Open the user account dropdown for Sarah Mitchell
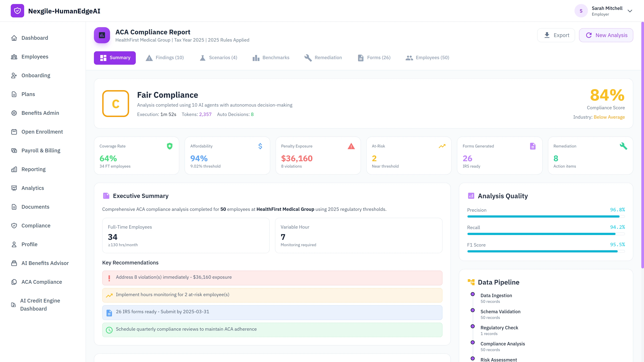The height and width of the screenshot is (362, 644). click(630, 11)
